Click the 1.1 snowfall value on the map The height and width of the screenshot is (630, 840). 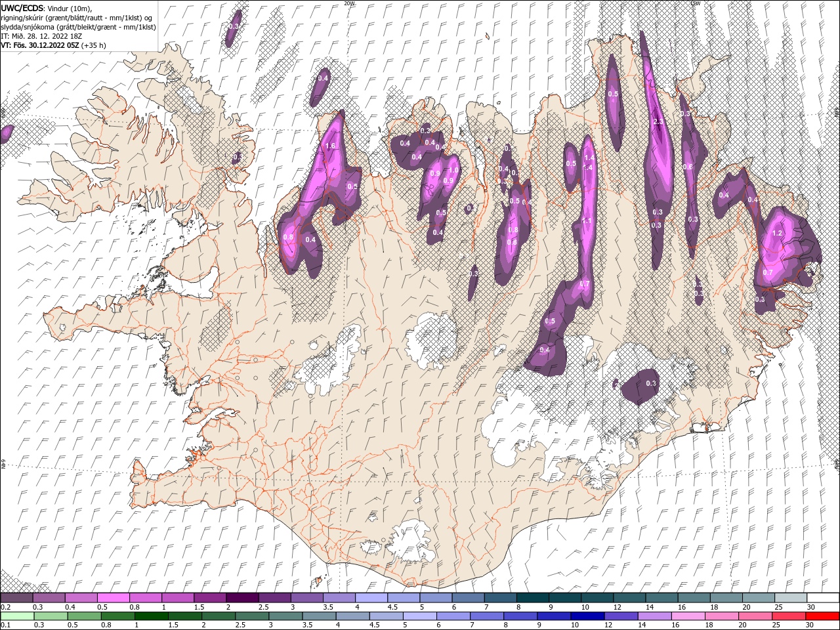tap(587, 221)
